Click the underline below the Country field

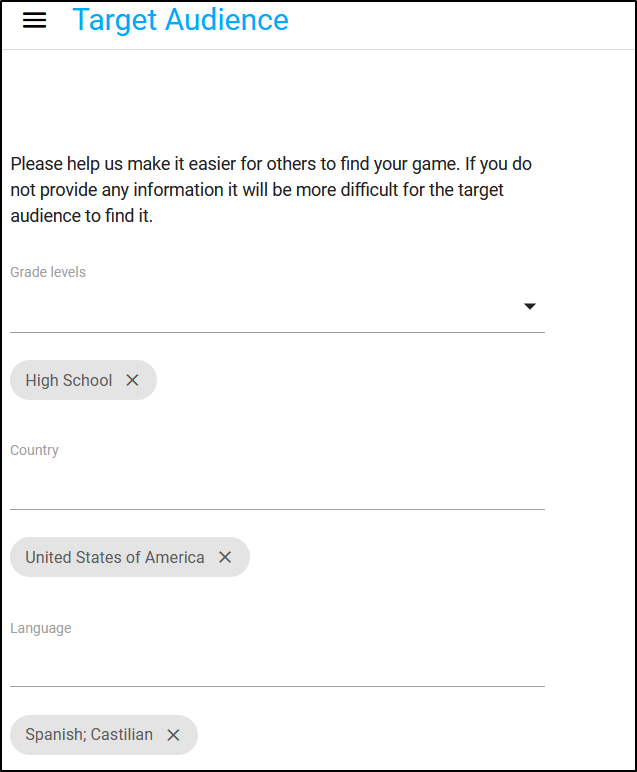[x=277, y=509]
